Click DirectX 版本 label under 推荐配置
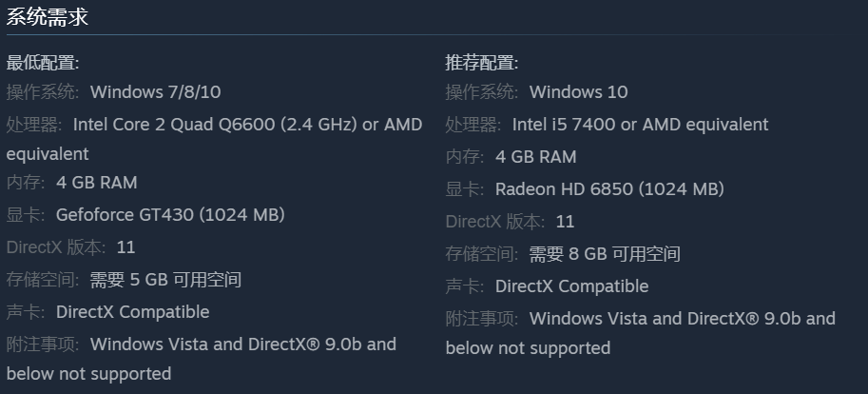 click(496, 221)
